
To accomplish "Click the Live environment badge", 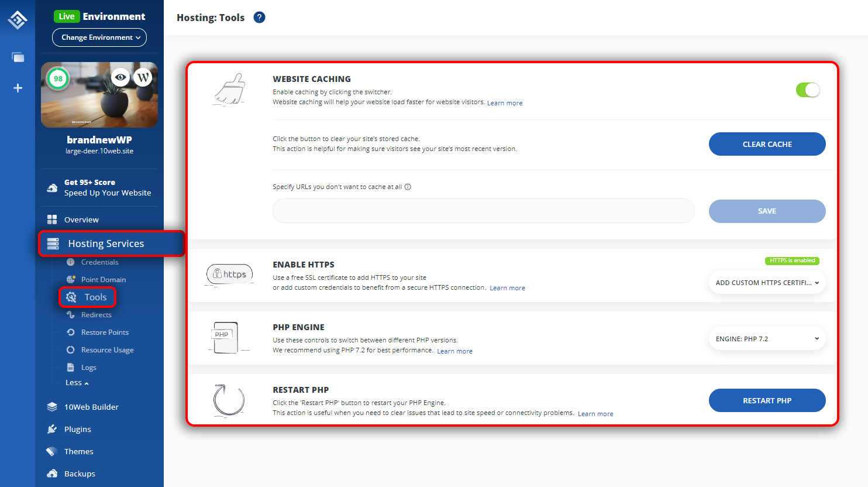I will [x=67, y=16].
